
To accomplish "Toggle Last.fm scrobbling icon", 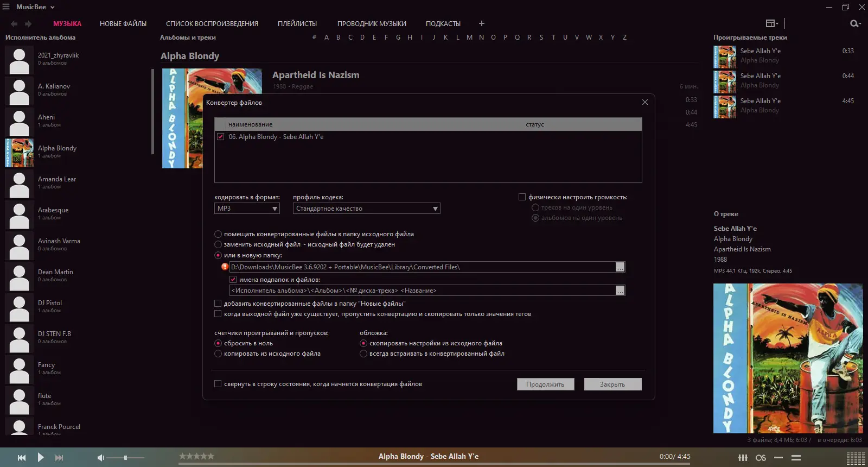I will (x=761, y=458).
